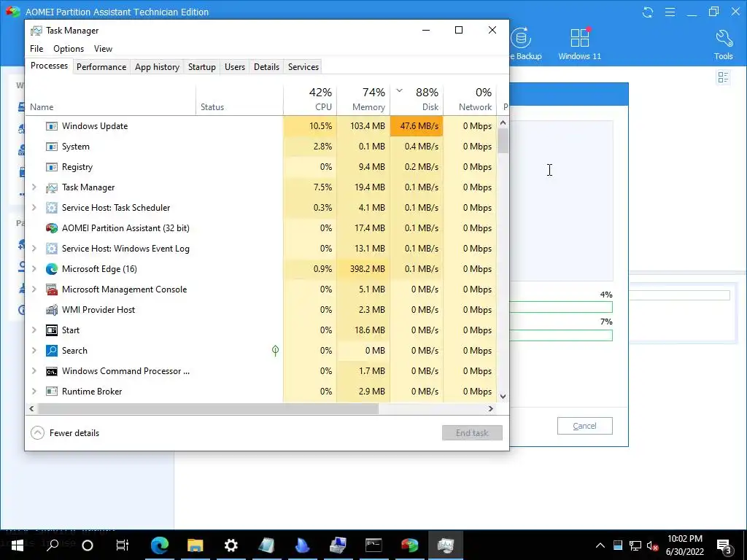
Task: Click the vertical scrollbar down arrow in process list
Action: [503, 396]
